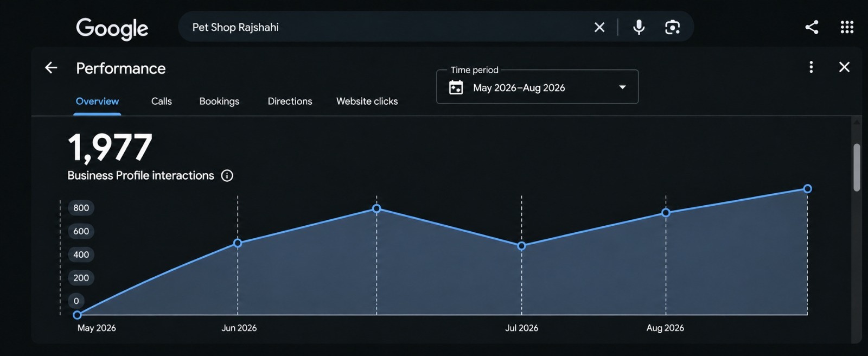The image size is (868, 356).
Task: Click the 600 y-axis label
Action: [x=81, y=231]
